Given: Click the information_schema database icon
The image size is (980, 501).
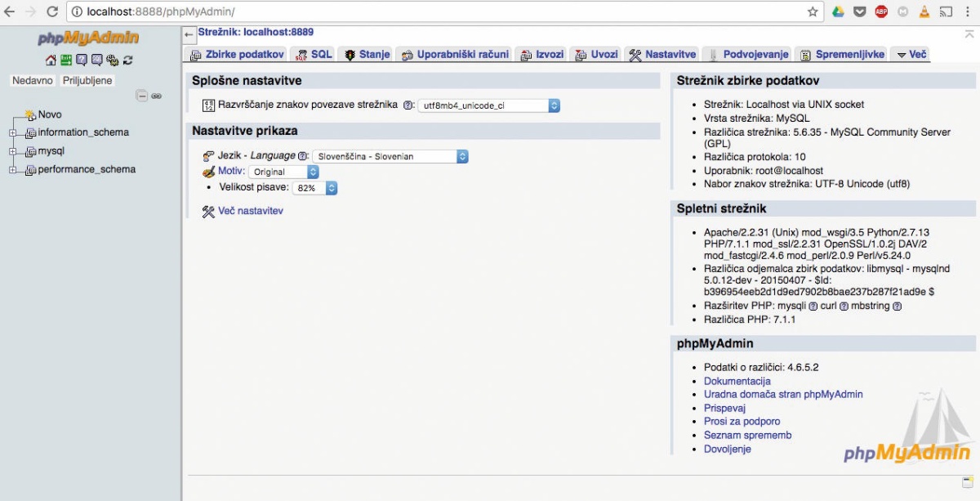Looking at the screenshot, I should 30,133.
